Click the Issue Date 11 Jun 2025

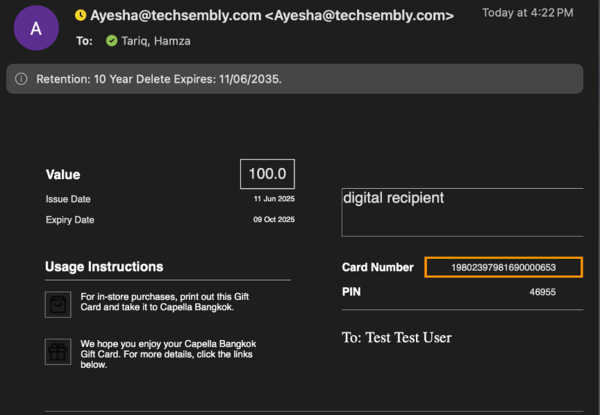pyautogui.click(x=274, y=199)
